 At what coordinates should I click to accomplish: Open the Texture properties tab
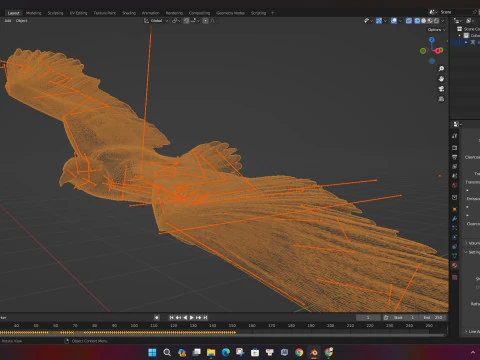tap(454, 277)
